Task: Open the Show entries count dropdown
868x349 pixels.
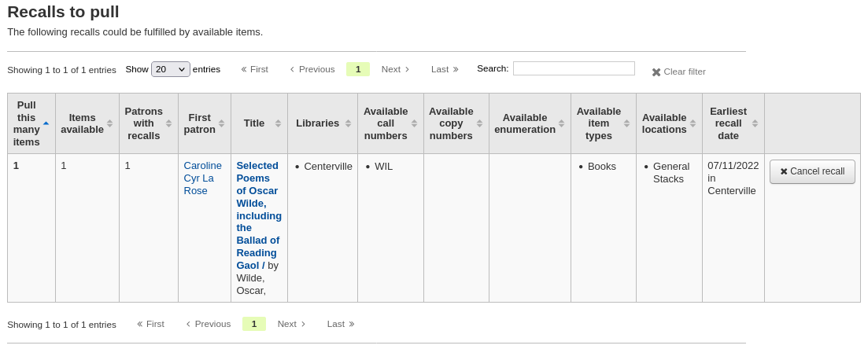Action: coord(170,69)
